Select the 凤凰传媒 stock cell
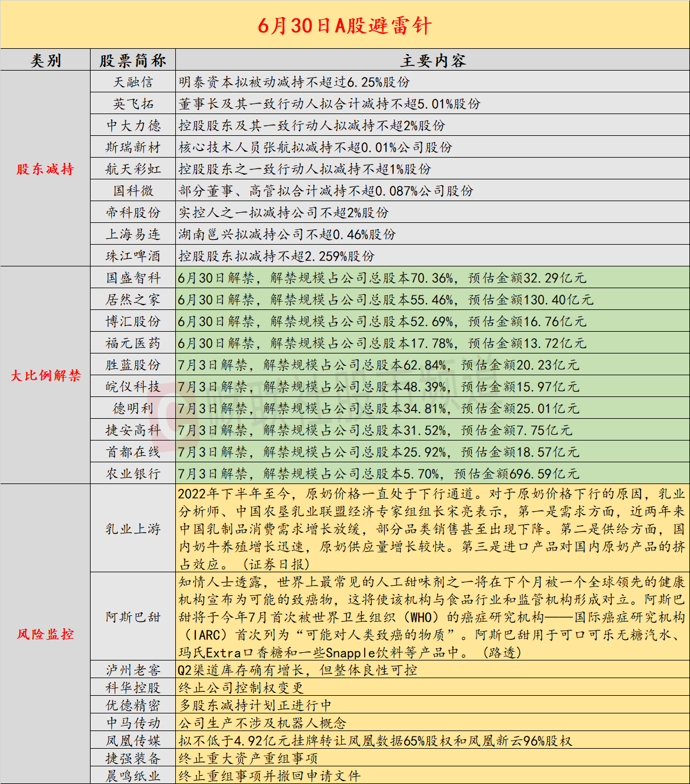 click(x=133, y=740)
